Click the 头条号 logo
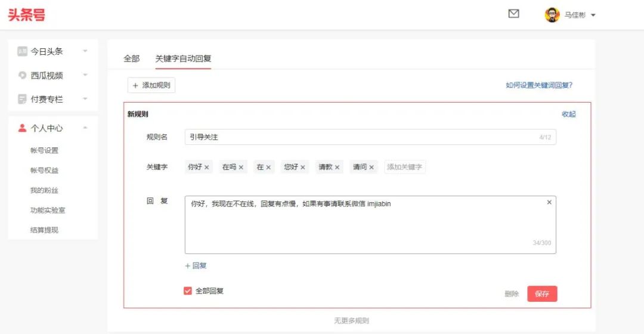 coord(26,15)
